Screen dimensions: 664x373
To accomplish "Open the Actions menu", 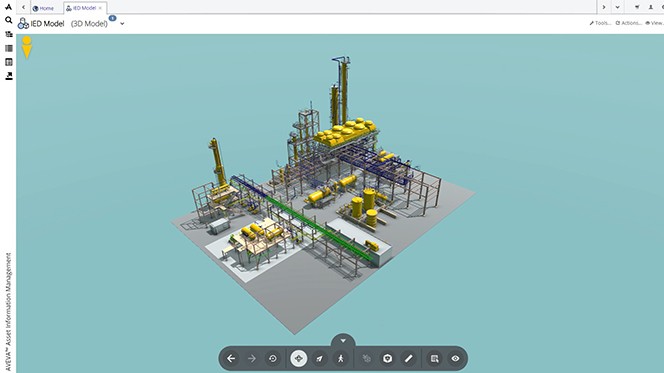I will (x=628, y=23).
